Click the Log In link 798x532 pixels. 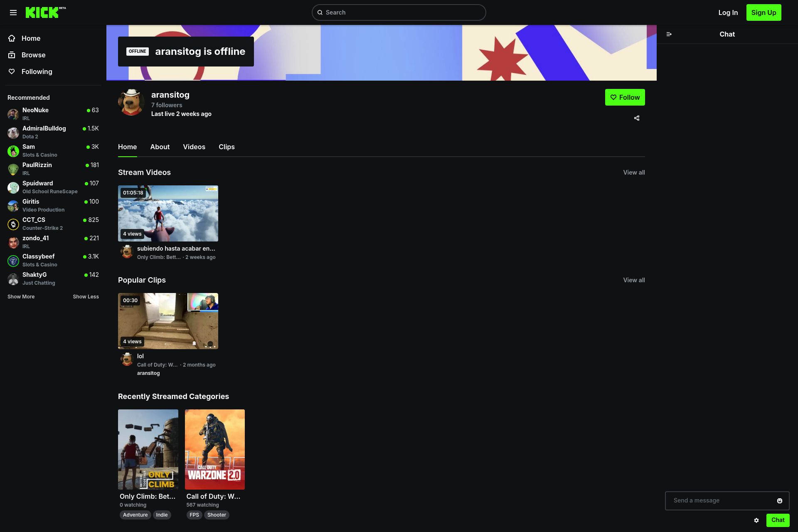728,12
